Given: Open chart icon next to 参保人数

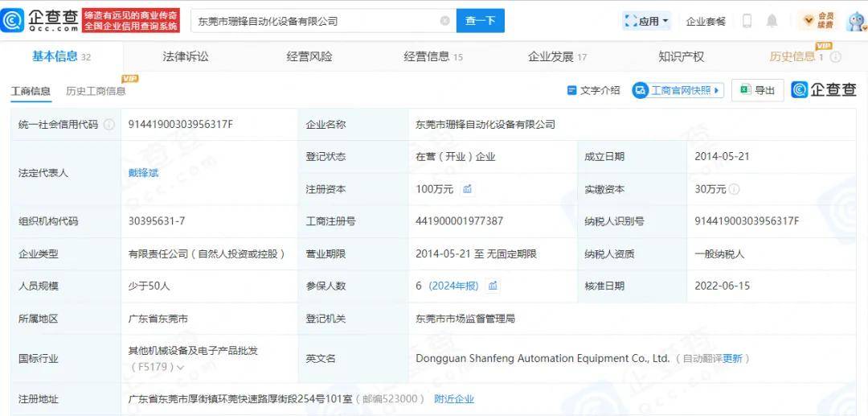Looking at the screenshot, I should coord(493,286).
